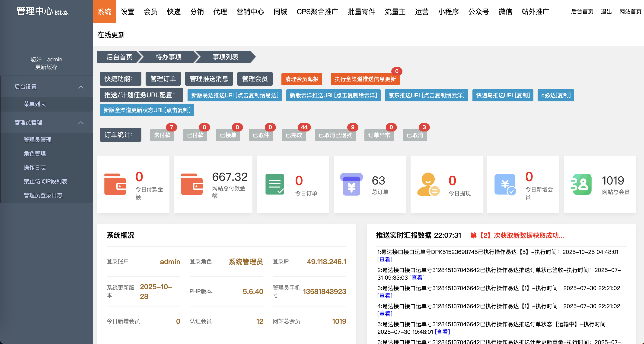Open the 会员 top menu
This screenshot has height=344, width=644.
[x=150, y=12]
